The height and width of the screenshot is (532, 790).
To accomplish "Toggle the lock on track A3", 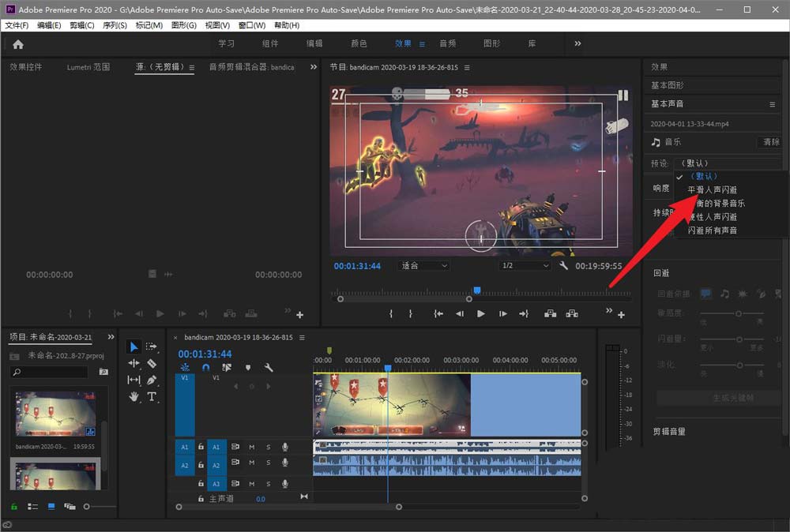I will (201, 484).
